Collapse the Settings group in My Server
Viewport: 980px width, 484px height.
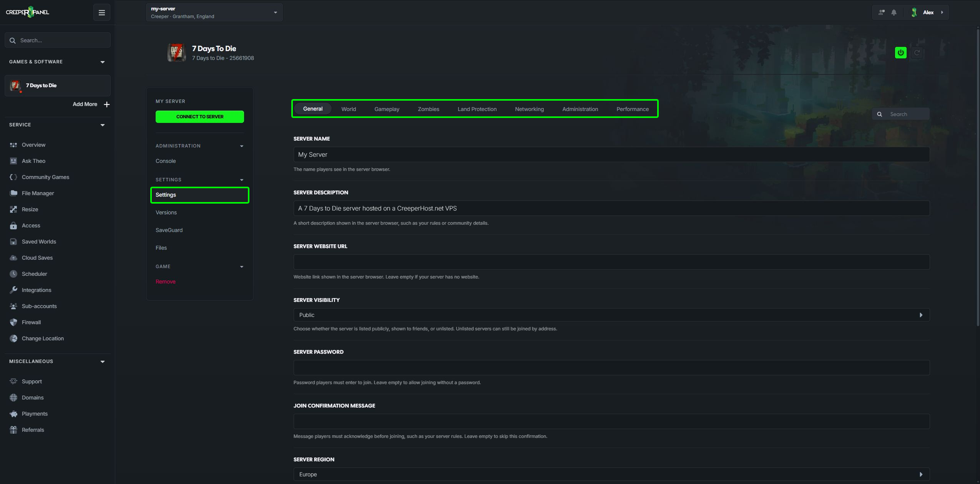[x=242, y=180]
